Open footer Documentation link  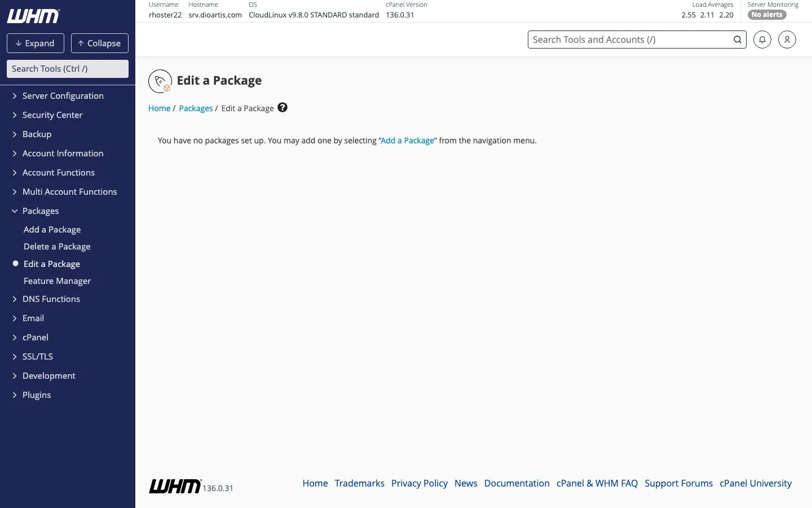pyautogui.click(x=517, y=483)
